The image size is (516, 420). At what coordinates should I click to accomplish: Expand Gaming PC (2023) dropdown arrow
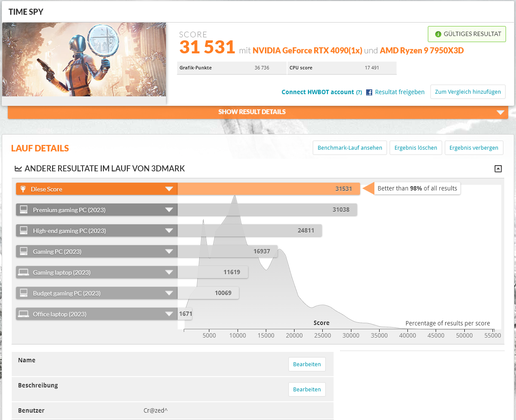(x=169, y=251)
